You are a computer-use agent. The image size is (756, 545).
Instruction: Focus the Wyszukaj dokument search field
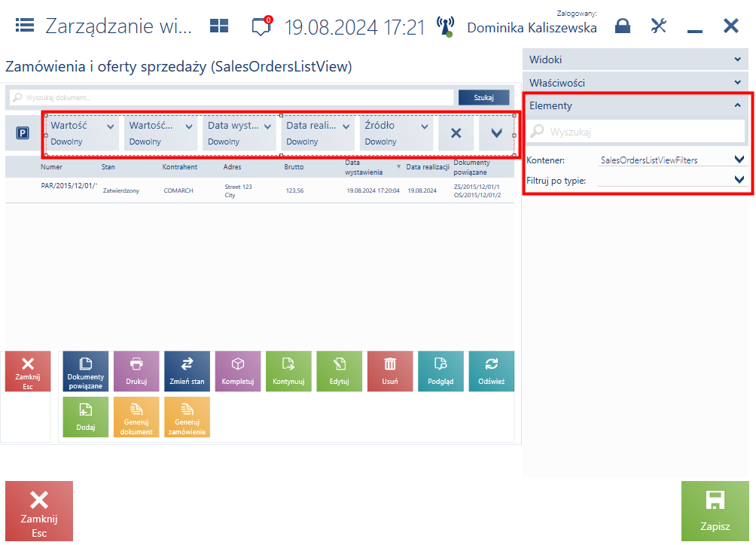click(x=231, y=97)
